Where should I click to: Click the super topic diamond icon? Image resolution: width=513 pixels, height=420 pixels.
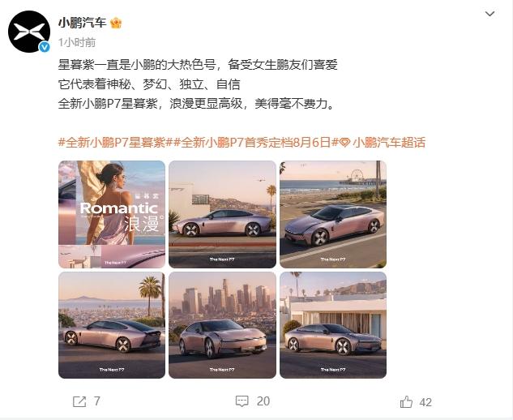344,143
